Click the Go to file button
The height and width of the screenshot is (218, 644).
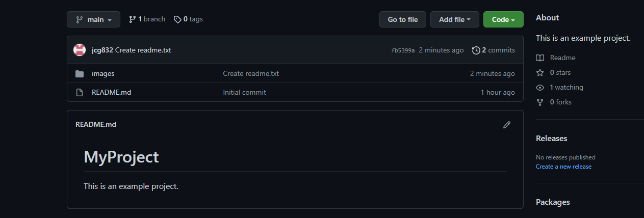[403, 19]
